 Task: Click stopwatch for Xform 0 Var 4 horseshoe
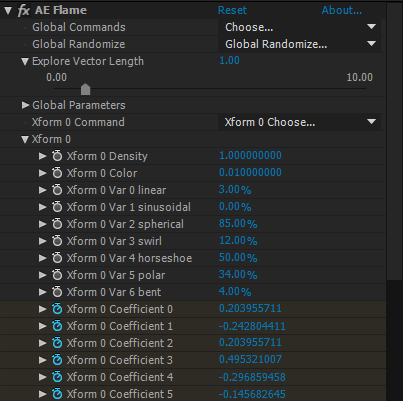(57, 258)
